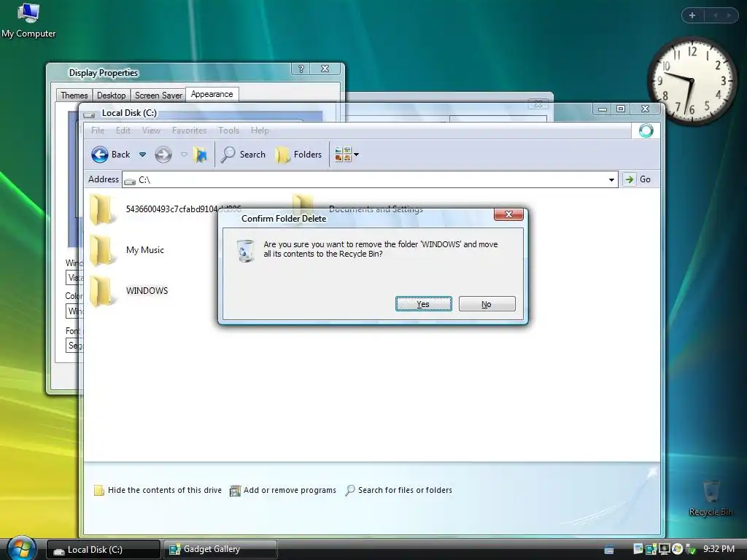Viewport: 747px width, 560px height.
Task: Click the 9:32 PM taskbar clock
Action: coord(719,548)
